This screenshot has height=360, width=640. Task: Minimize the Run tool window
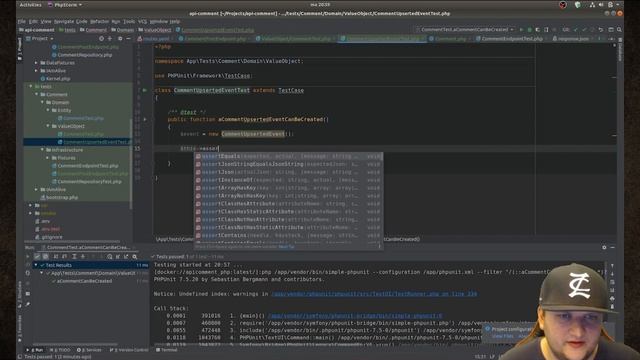613,247
